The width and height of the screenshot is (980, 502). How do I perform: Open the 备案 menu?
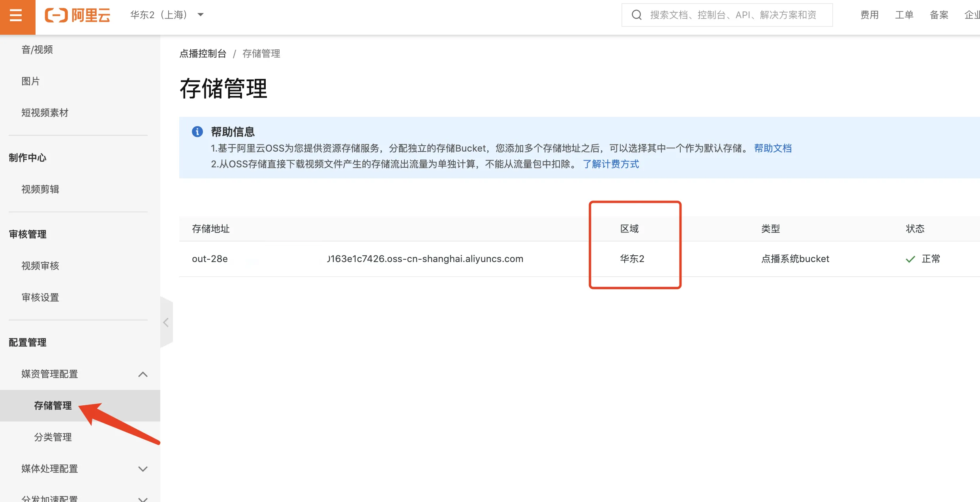(x=939, y=15)
